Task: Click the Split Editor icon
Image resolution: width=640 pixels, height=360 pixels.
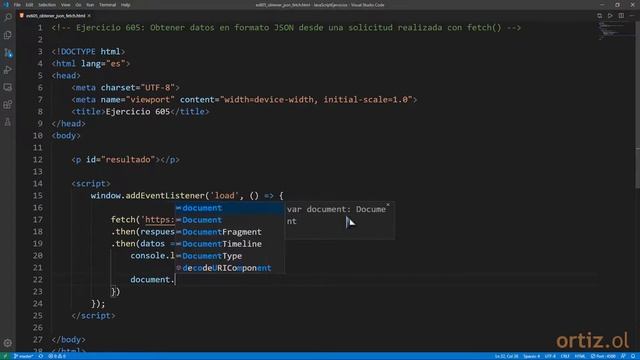Action: [621, 16]
